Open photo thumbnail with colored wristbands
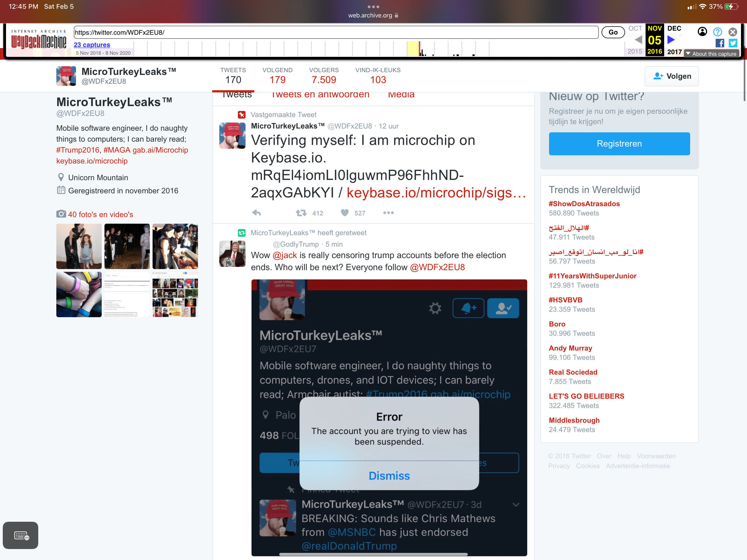The width and height of the screenshot is (747, 560). (79, 294)
